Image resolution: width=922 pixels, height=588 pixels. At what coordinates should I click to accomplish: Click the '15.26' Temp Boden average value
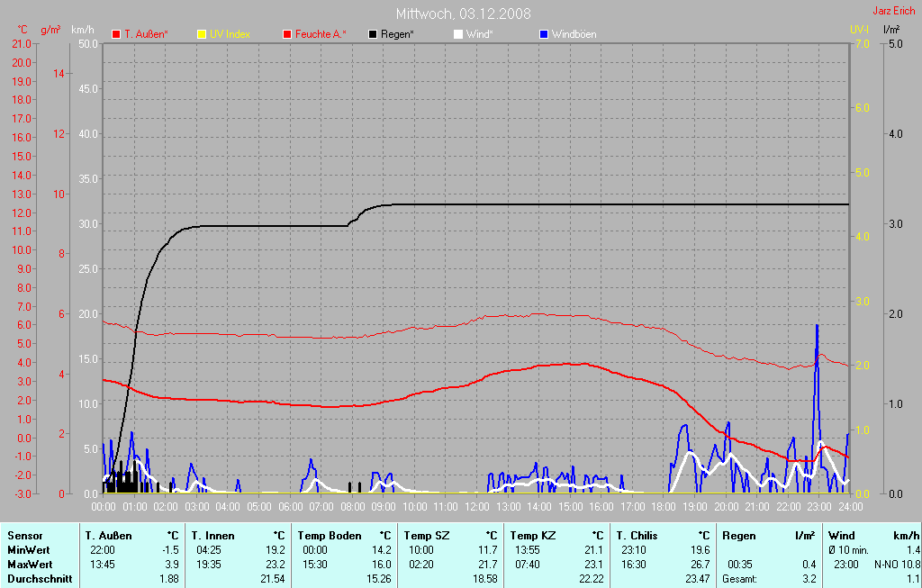tap(378, 579)
